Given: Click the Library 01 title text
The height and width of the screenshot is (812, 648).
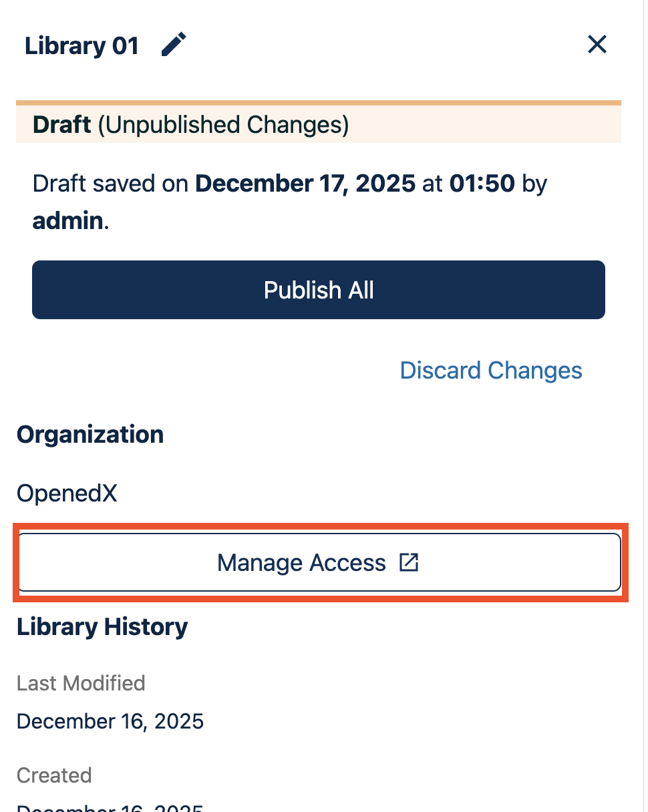Looking at the screenshot, I should [x=82, y=46].
